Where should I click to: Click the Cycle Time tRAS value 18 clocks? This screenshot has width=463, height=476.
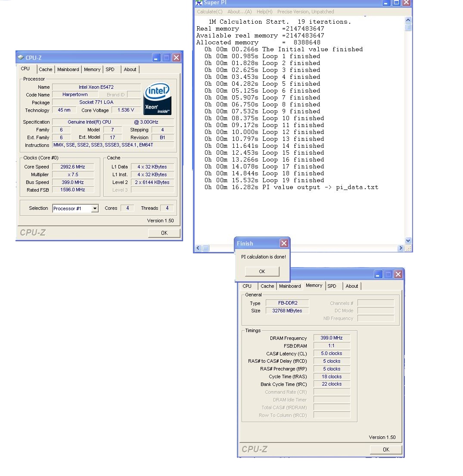tap(332, 376)
